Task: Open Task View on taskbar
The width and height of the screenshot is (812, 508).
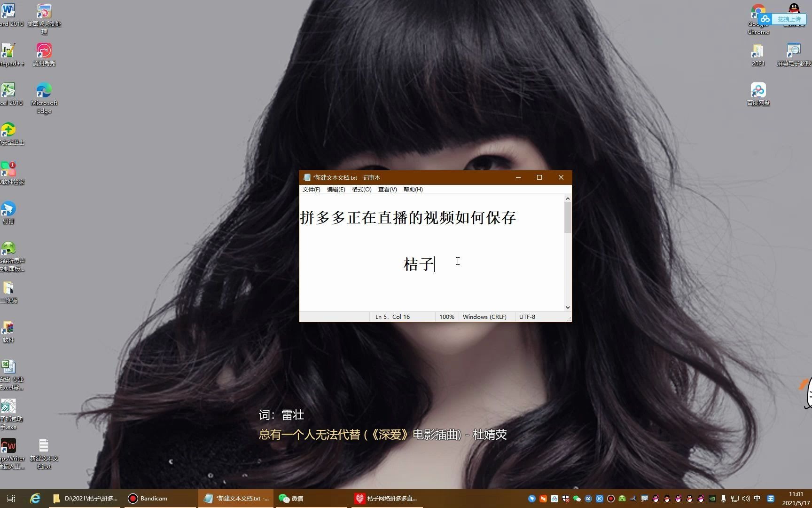Action: 11,499
